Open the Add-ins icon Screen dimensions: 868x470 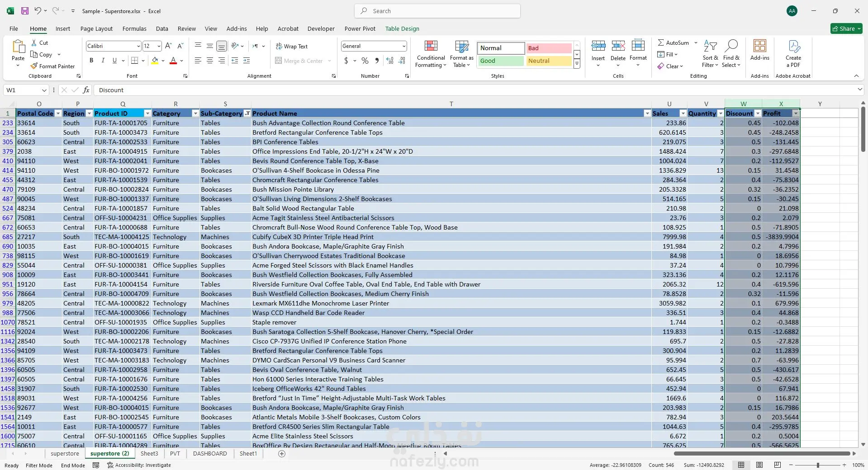[759, 46]
